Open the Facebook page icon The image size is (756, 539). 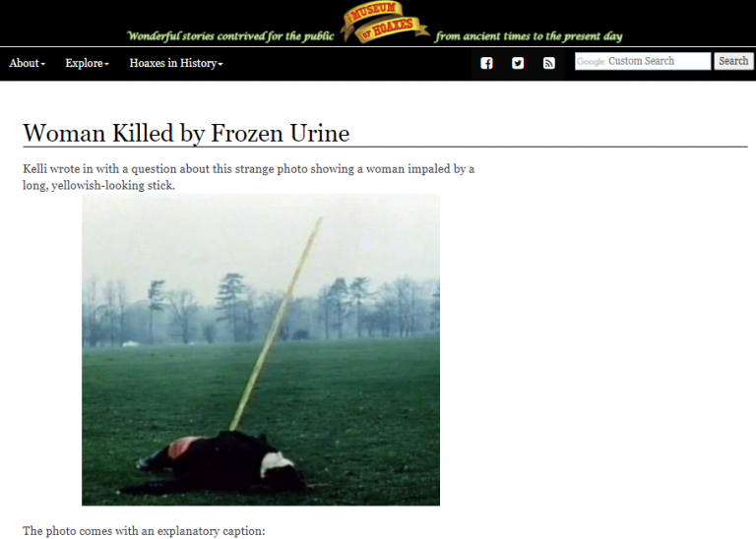click(x=486, y=63)
